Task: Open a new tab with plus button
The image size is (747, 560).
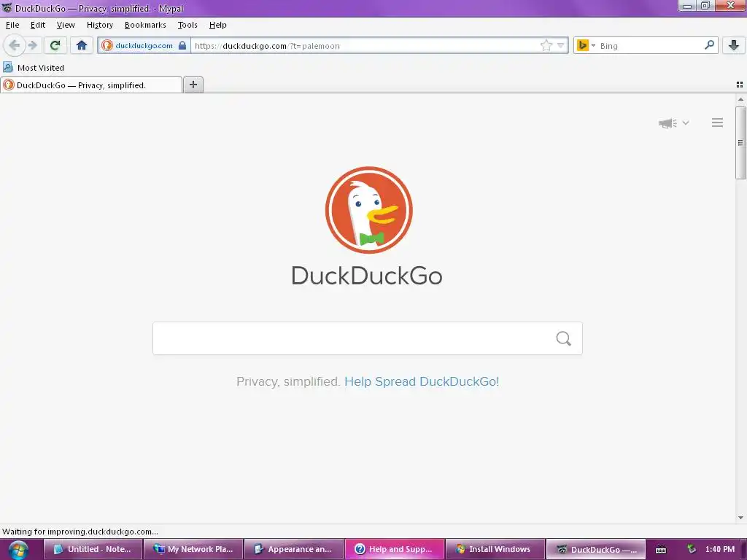Action: click(x=193, y=85)
